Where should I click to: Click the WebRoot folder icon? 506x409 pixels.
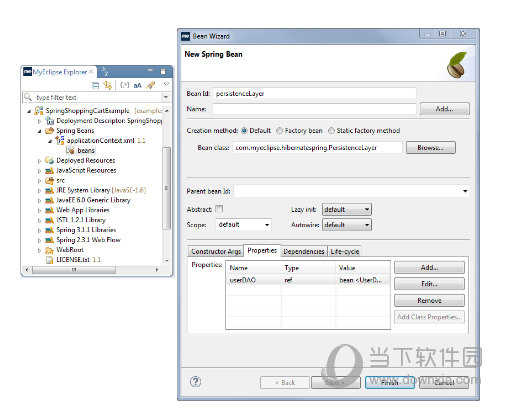click(50, 250)
